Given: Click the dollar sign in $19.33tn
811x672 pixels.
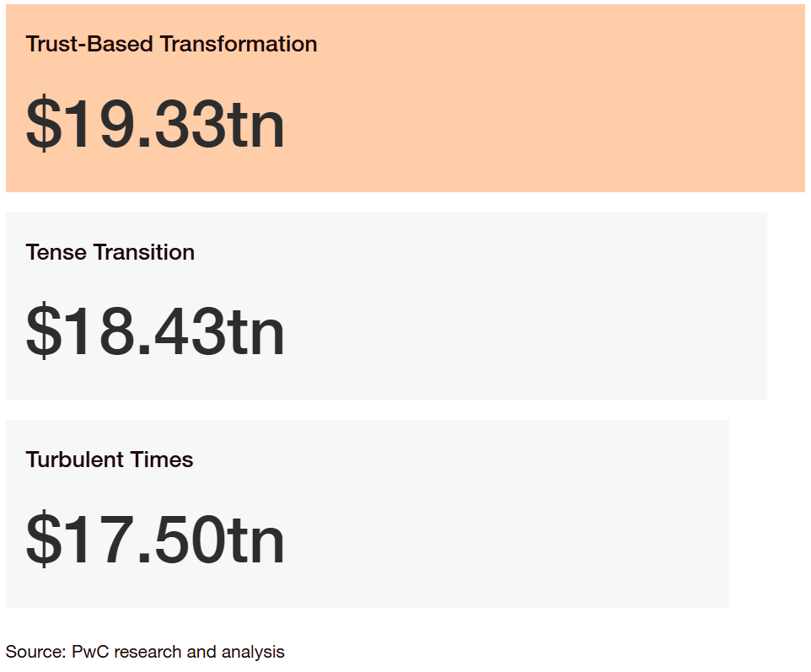Looking at the screenshot, I should pyautogui.click(x=44, y=124).
